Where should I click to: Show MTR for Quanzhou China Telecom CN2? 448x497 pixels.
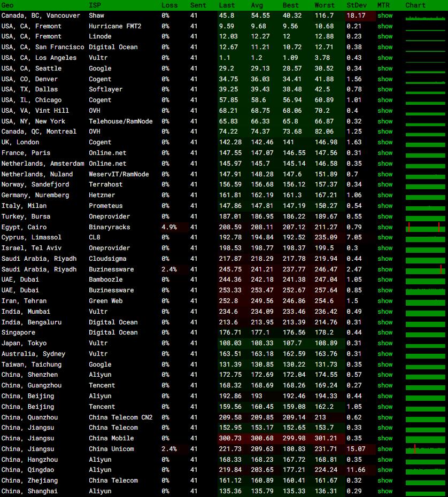tap(385, 417)
